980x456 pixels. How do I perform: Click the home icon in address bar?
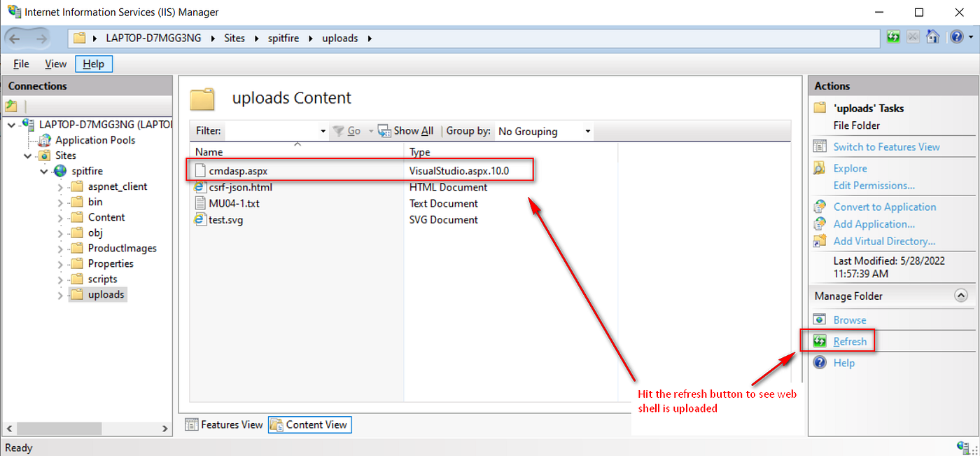(x=933, y=37)
